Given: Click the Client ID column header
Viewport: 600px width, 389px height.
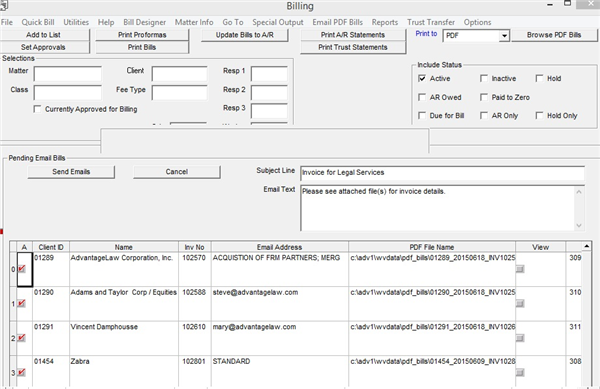Looking at the screenshot, I should click(51, 247).
